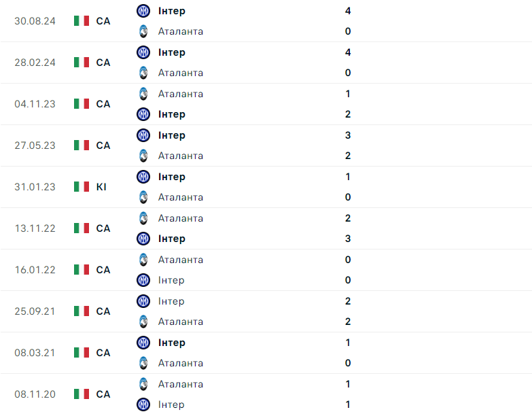Screen dimensions: 532x414
Task: Click the 13.11.22 match date
Action: point(35,228)
